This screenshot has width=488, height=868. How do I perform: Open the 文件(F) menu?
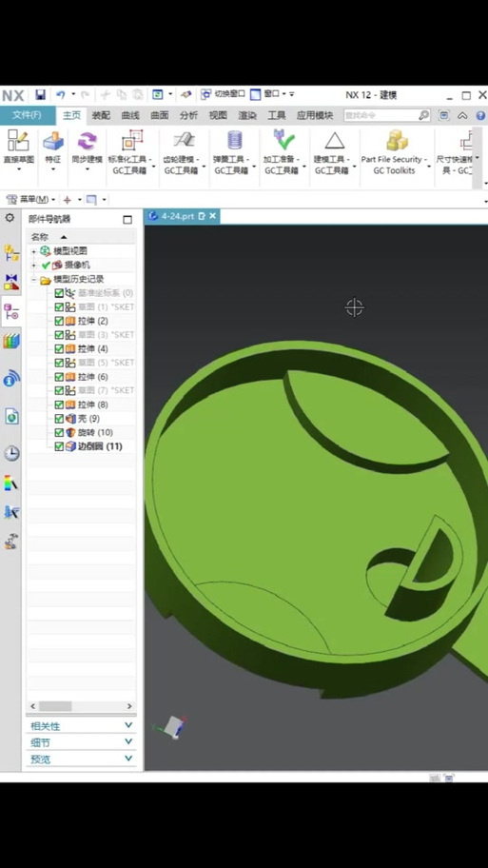[x=28, y=115]
